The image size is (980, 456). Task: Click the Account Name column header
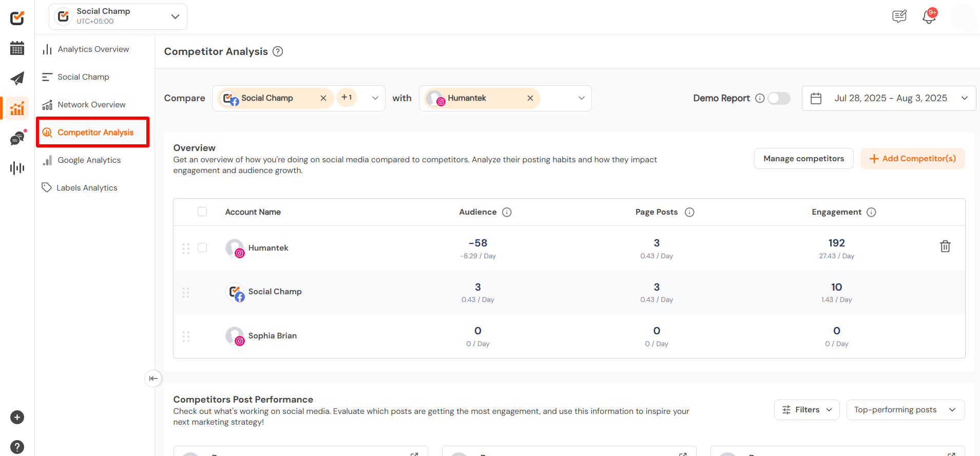pos(253,212)
